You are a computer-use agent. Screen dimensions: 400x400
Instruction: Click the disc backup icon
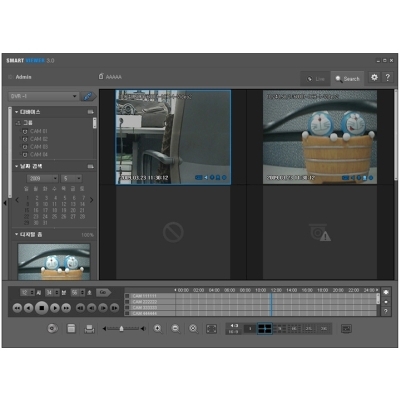[x=52, y=329]
